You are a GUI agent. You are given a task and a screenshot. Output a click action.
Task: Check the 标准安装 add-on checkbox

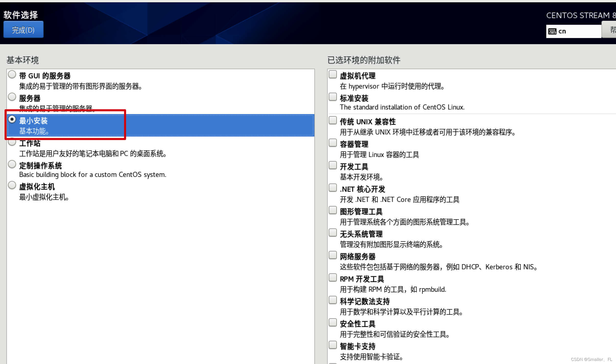tap(333, 97)
